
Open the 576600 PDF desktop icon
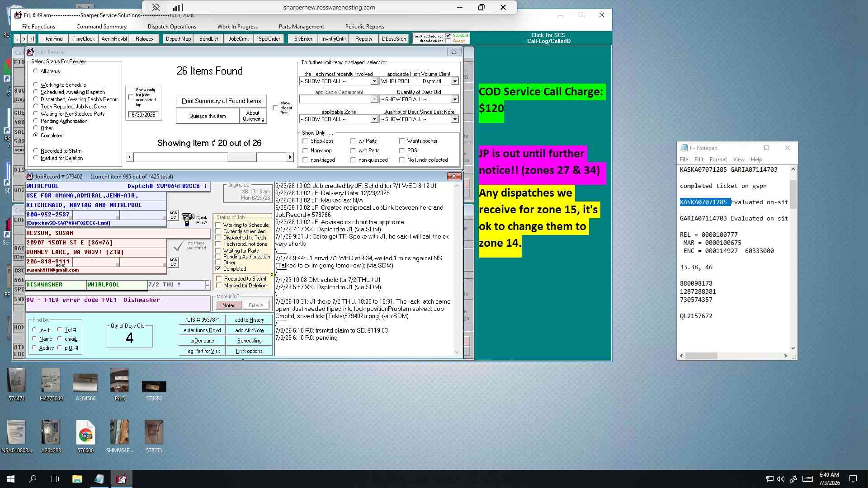tap(85, 436)
